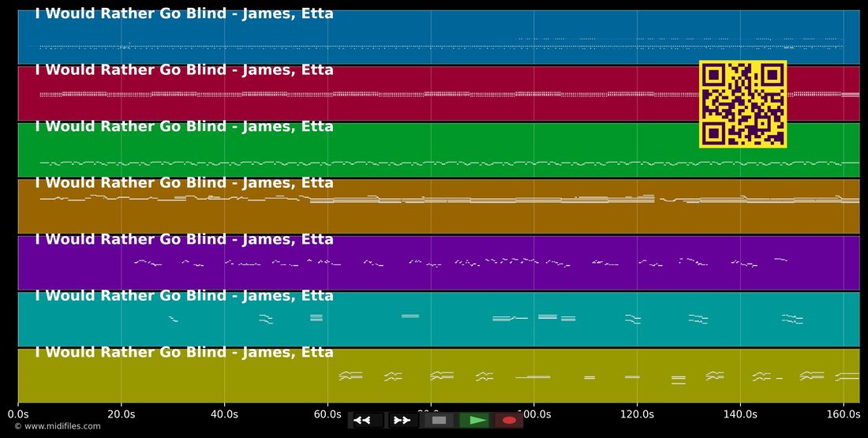Click the www.midifiles.com copyright link
Viewport: 868px width, 438px height.
58,426
